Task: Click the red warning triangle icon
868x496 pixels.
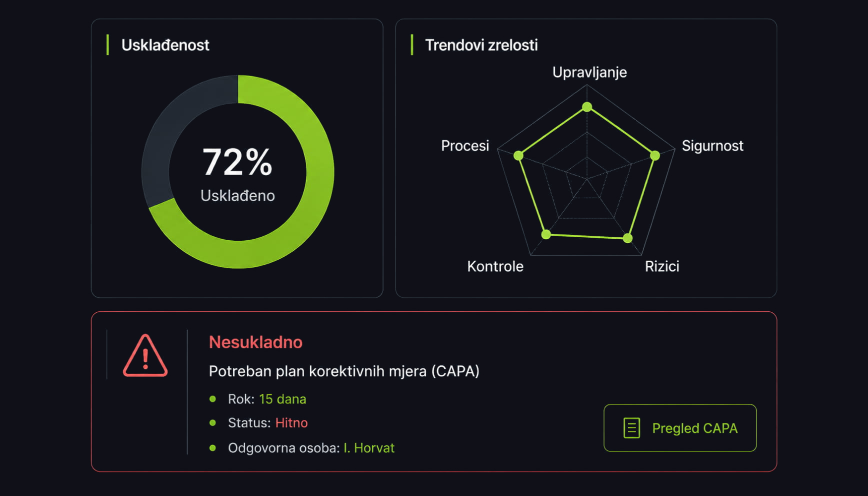Action: tap(145, 355)
